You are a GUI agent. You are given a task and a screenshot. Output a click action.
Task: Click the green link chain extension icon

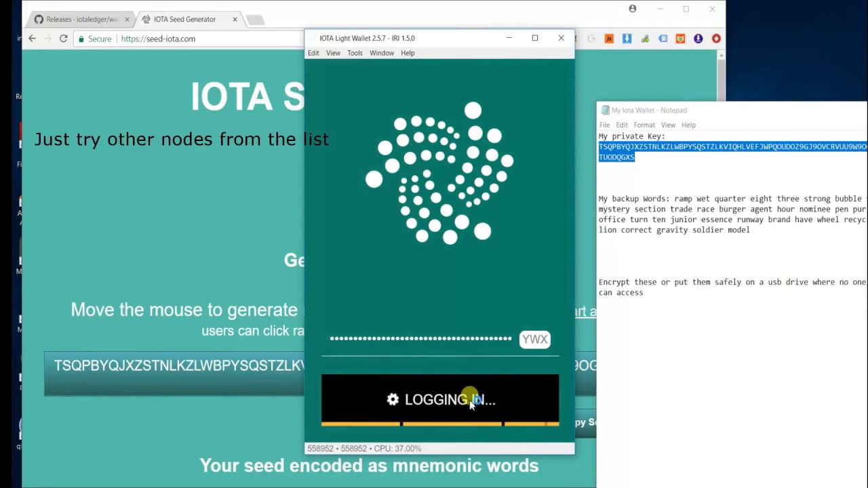point(645,39)
